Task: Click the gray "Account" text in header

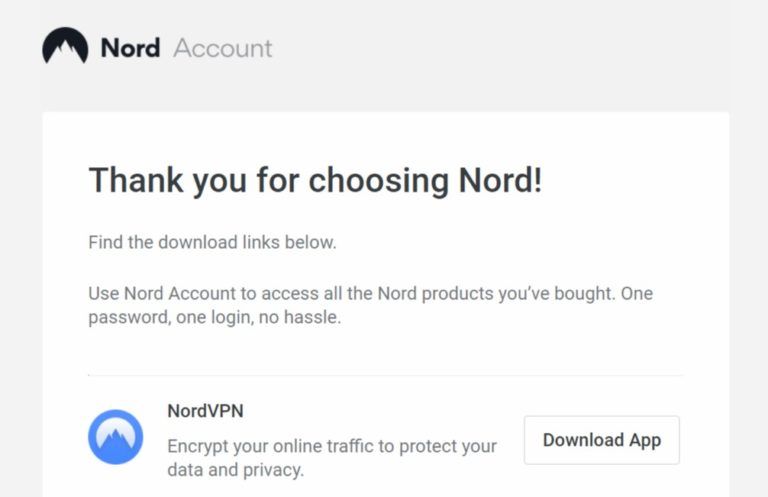Action: [222, 48]
